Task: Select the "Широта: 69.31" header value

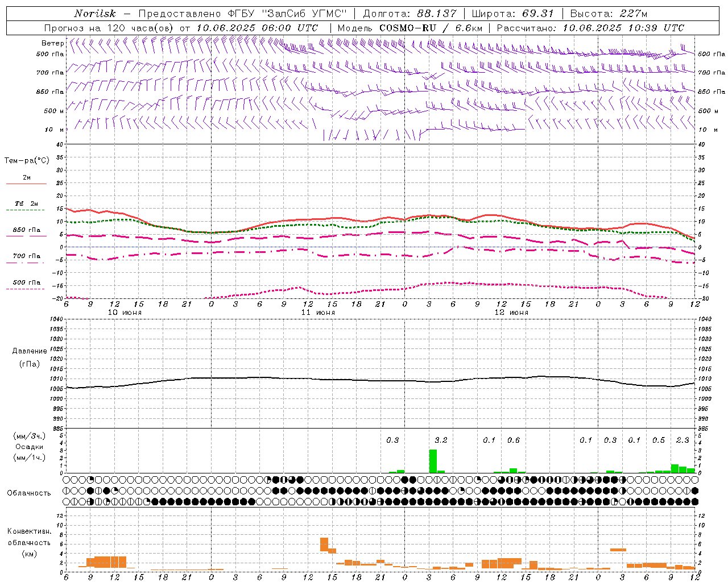Action: click(512, 14)
